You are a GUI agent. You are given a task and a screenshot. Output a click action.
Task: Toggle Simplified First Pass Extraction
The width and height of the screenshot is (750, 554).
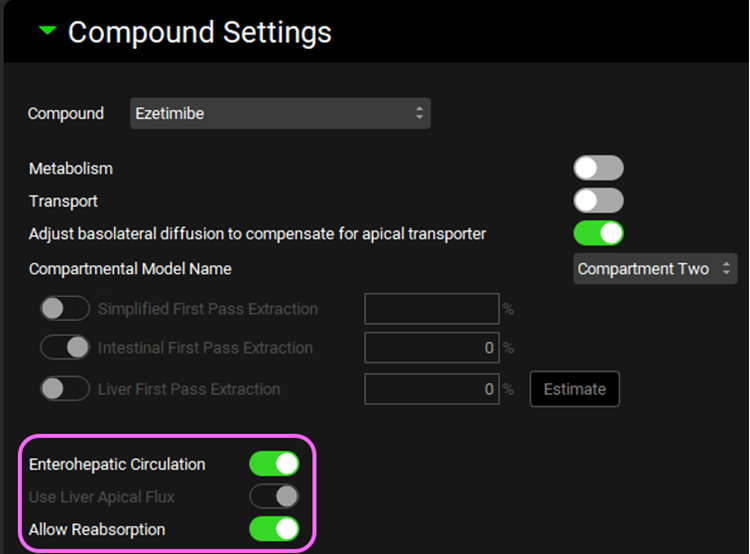click(x=65, y=309)
